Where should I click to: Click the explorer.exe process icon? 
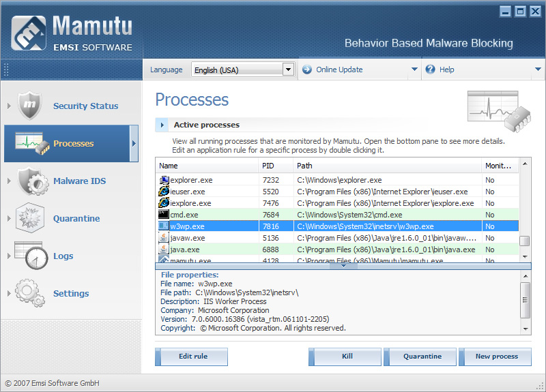tap(164, 180)
